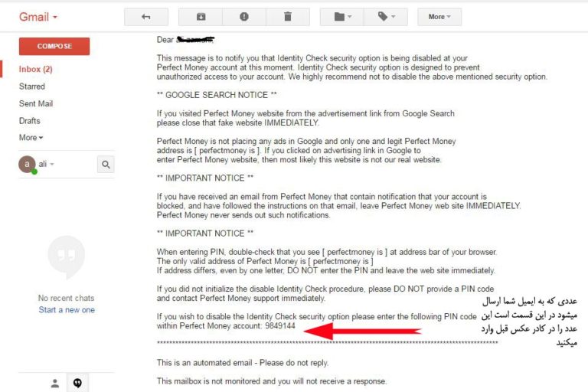Search chat contacts with magnifier icon
Image resolution: width=588 pixels, height=392 pixels.
(106, 165)
